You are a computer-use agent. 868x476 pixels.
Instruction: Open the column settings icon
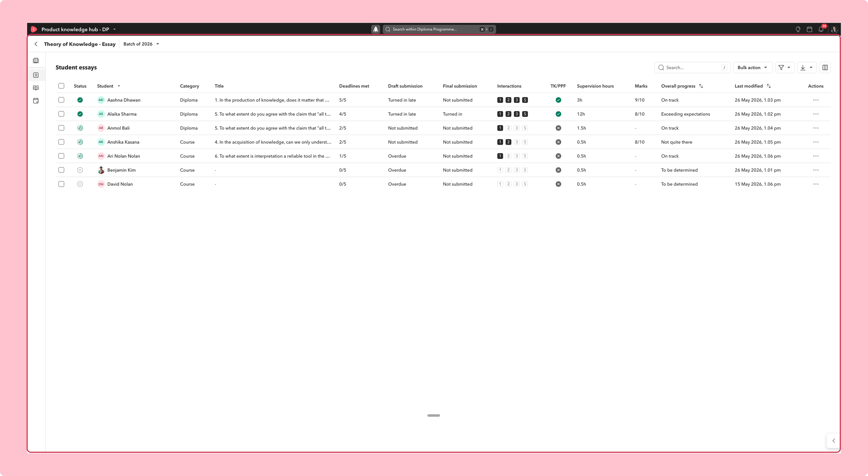[x=825, y=67]
